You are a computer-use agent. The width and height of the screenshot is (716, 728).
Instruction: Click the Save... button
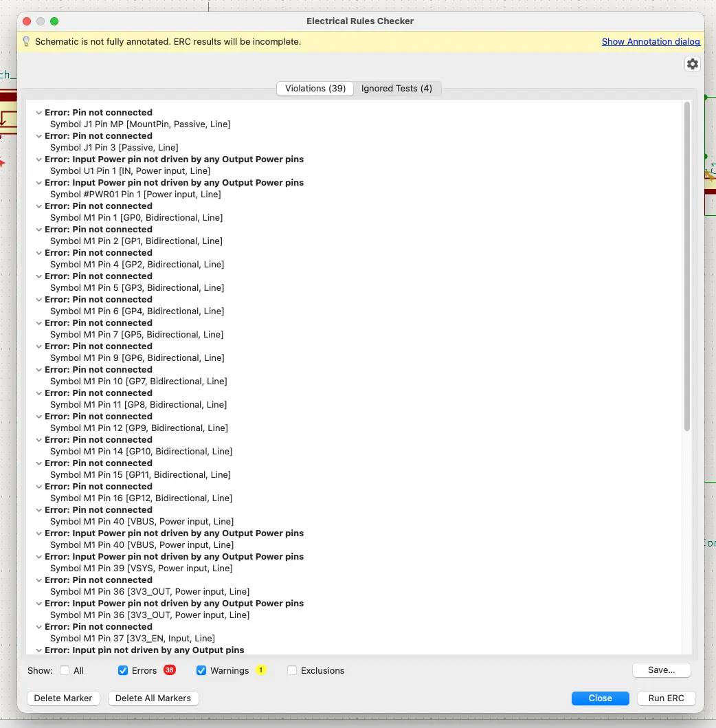(661, 670)
